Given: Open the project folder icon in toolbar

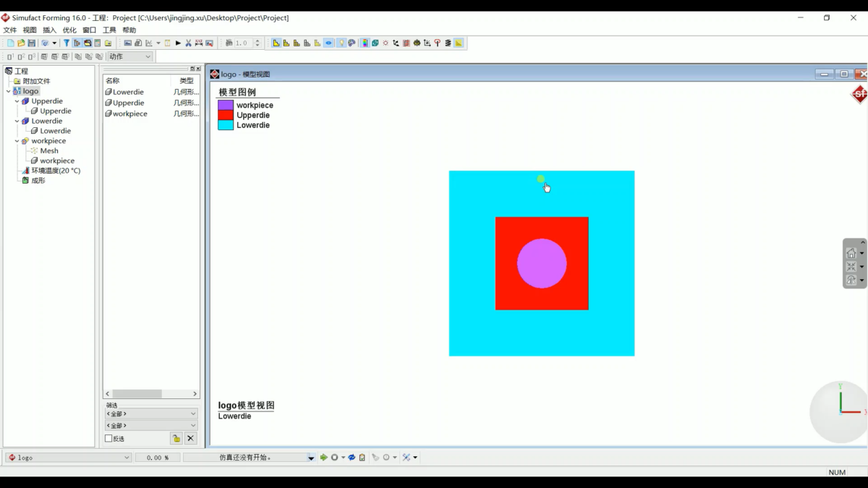Looking at the screenshot, I should [x=21, y=43].
